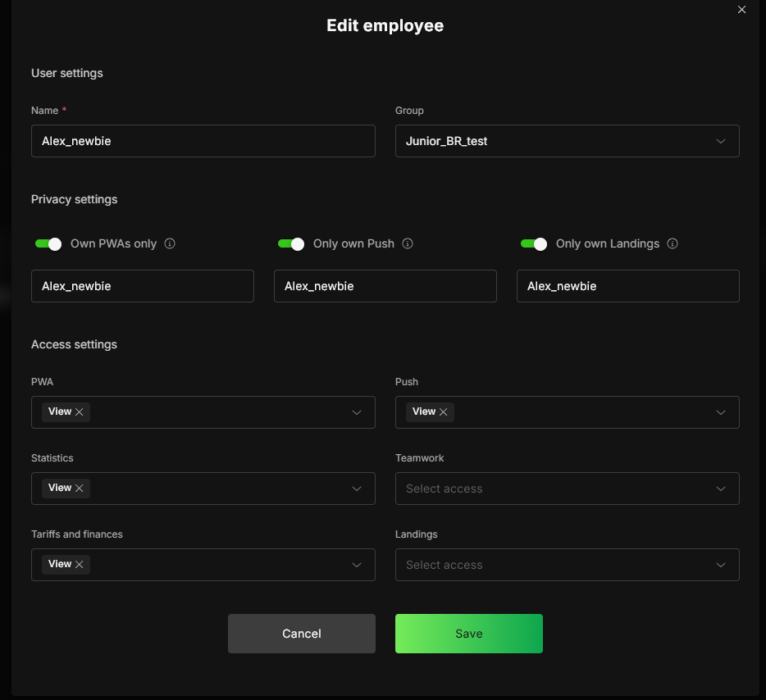Click the Privacy settings heading

pyautogui.click(x=75, y=199)
